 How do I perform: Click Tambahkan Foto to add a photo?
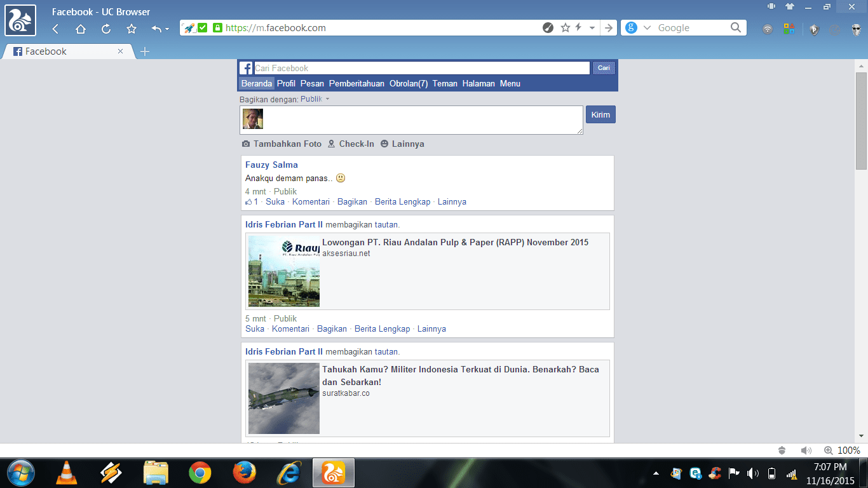pos(281,144)
